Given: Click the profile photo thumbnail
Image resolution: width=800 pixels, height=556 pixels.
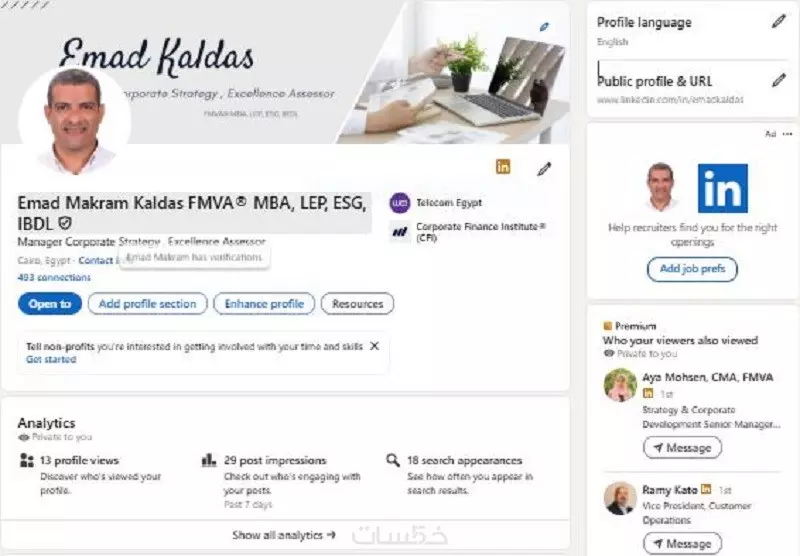Looking at the screenshot, I should point(74,120).
